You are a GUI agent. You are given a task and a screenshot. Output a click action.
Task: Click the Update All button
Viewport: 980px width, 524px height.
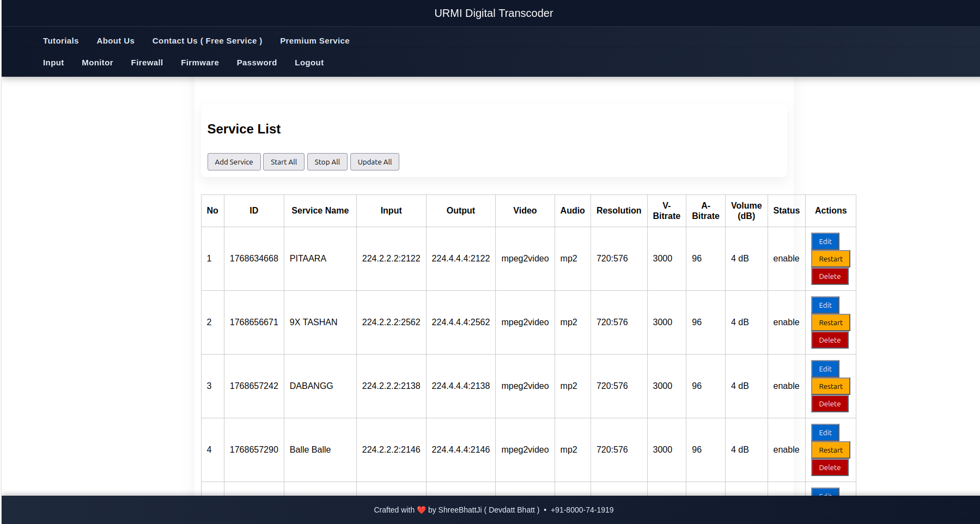tap(374, 162)
